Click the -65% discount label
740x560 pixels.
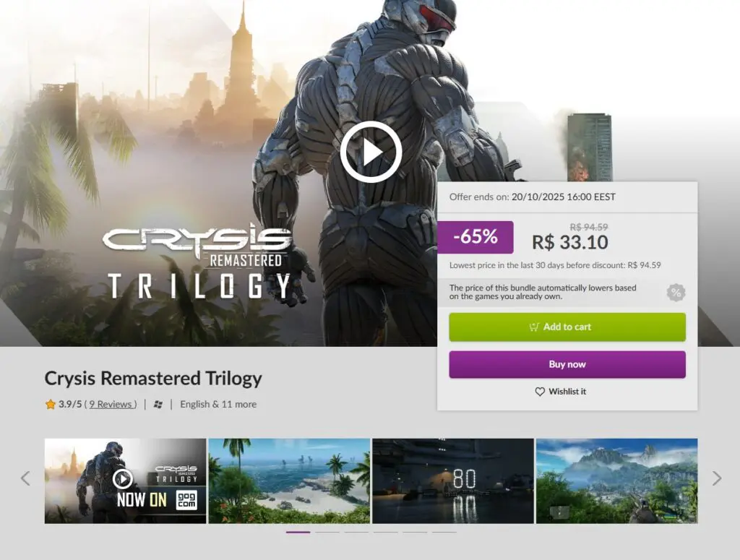coord(476,237)
